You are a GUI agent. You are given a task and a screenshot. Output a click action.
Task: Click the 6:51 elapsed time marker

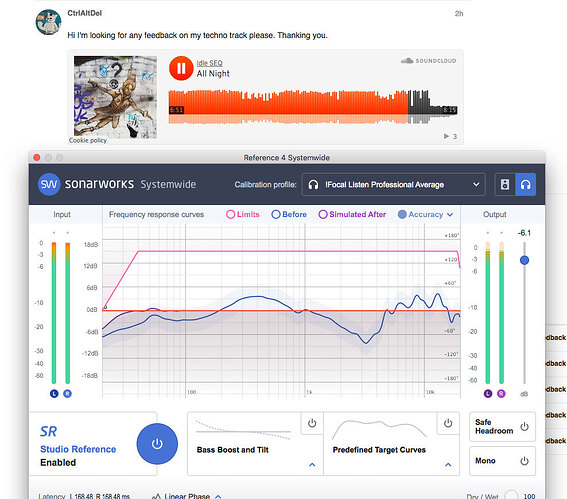176,110
